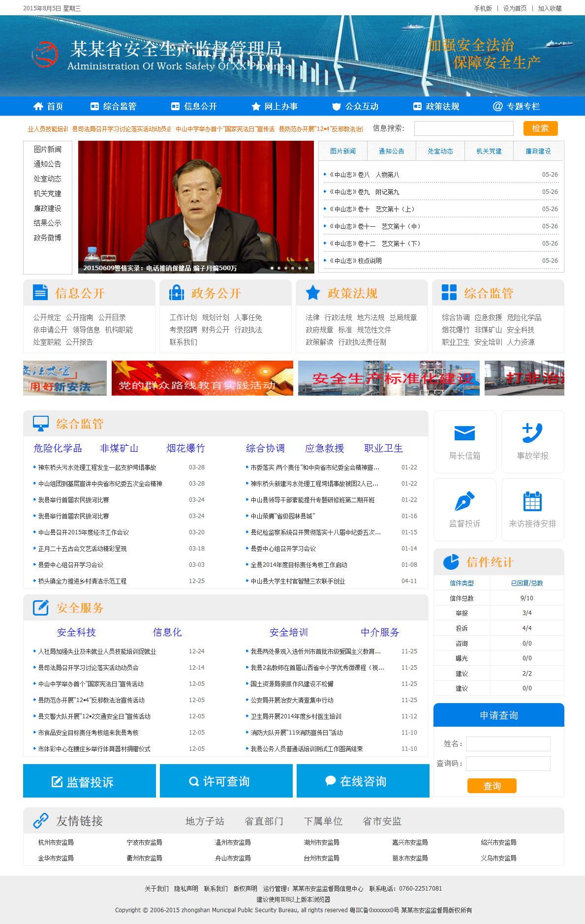Viewport: 585px width, 924px height.
Task: Click the star icon beside 网上办事
Action: [256, 106]
